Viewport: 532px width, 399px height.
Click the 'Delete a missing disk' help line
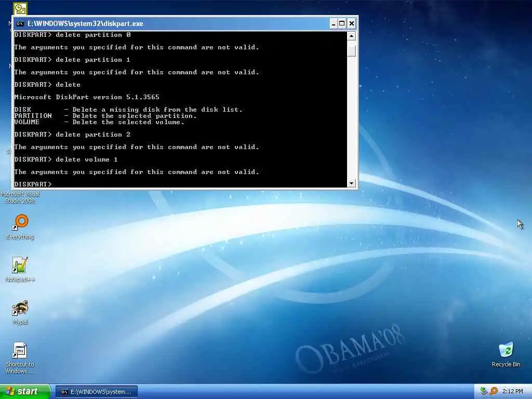(128, 110)
